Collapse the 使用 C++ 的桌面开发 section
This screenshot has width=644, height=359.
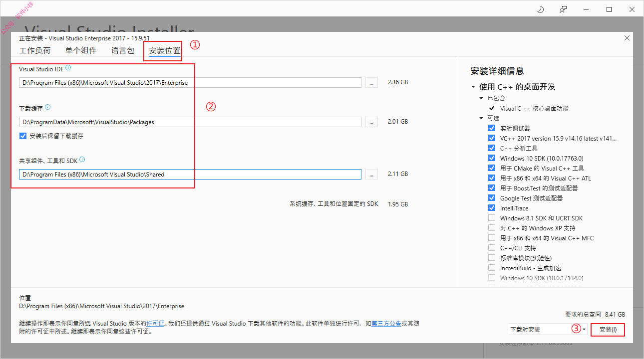click(x=473, y=87)
